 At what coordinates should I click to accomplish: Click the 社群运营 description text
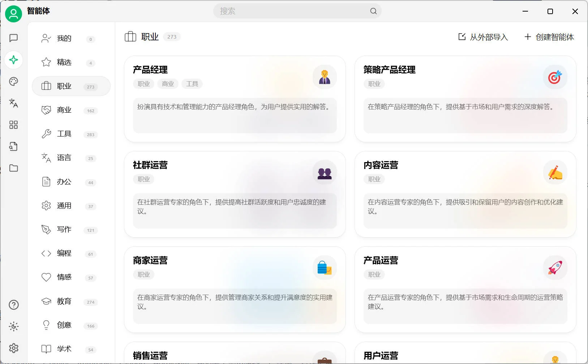click(x=232, y=207)
